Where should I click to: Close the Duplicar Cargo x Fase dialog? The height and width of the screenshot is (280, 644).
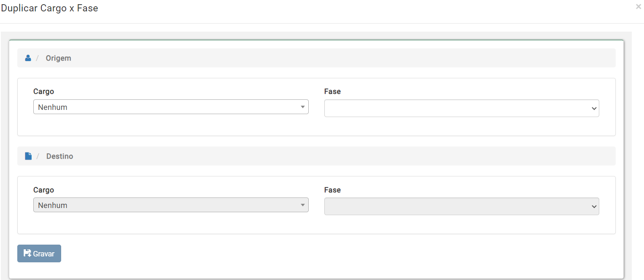pos(638,7)
